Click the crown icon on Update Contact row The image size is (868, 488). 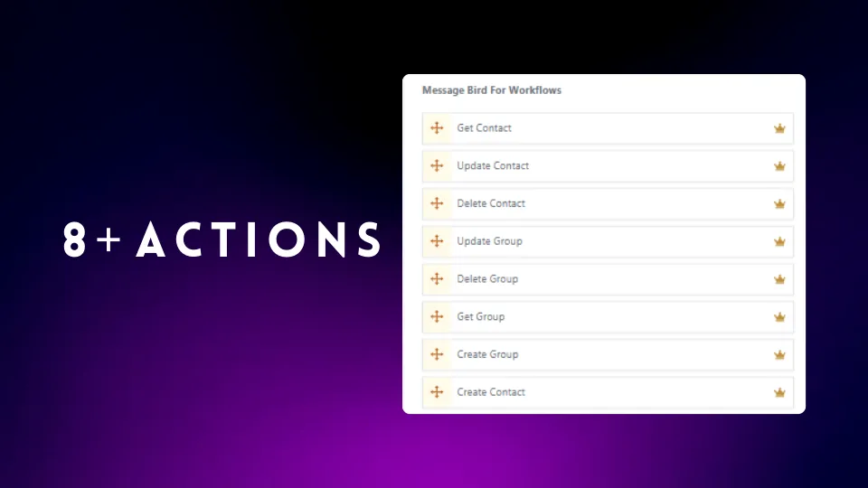tap(779, 166)
